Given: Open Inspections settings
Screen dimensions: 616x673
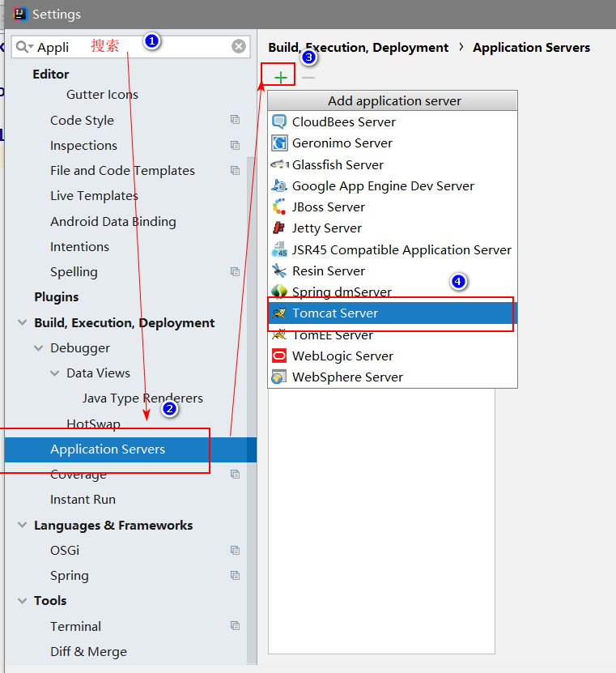Looking at the screenshot, I should (83, 146).
